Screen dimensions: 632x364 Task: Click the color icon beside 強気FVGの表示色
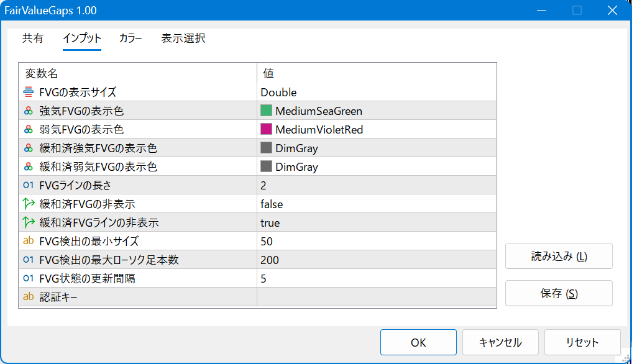click(28, 111)
